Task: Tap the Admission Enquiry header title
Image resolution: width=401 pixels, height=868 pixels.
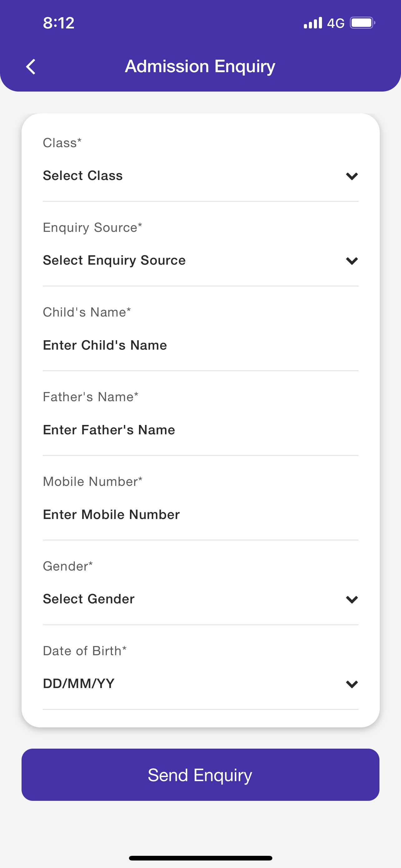Action: (200, 66)
